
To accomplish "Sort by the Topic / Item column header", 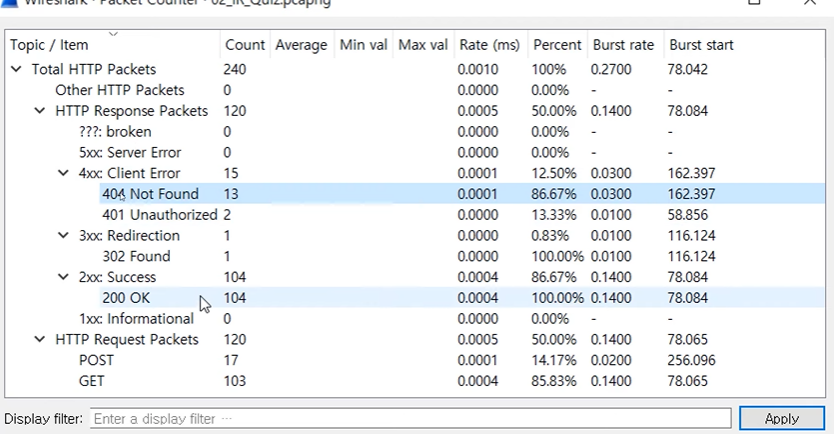I will (x=113, y=45).
